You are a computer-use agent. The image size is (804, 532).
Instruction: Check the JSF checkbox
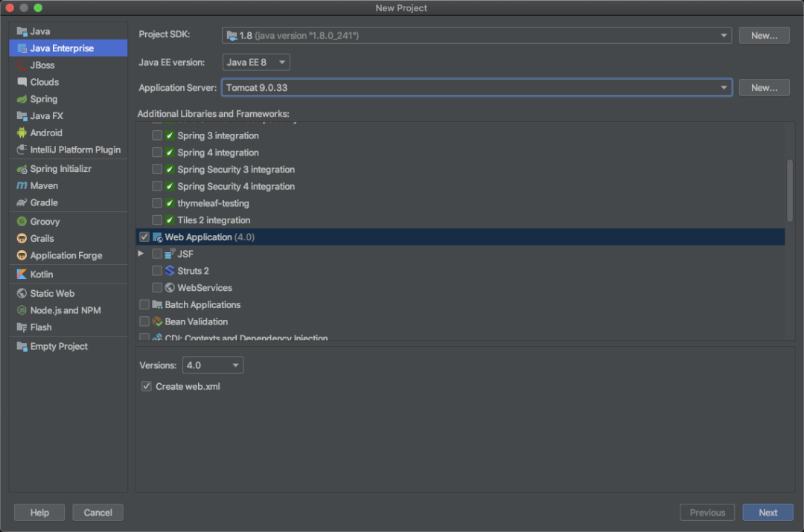pyautogui.click(x=157, y=254)
